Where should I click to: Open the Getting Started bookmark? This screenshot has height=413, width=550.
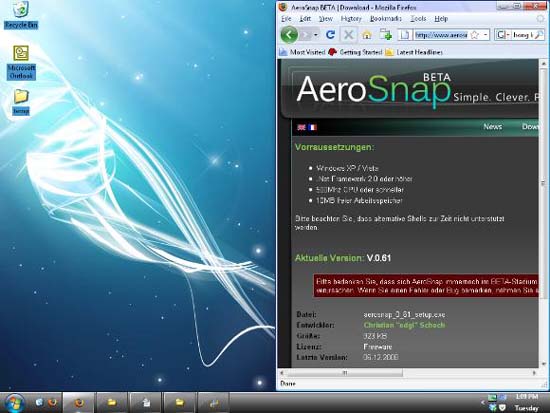coord(355,52)
